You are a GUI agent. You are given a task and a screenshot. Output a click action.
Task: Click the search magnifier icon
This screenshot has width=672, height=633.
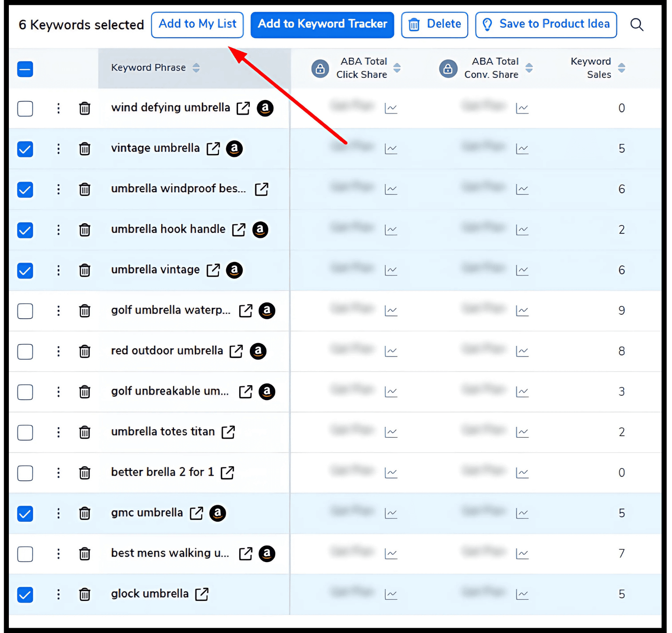coord(636,25)
